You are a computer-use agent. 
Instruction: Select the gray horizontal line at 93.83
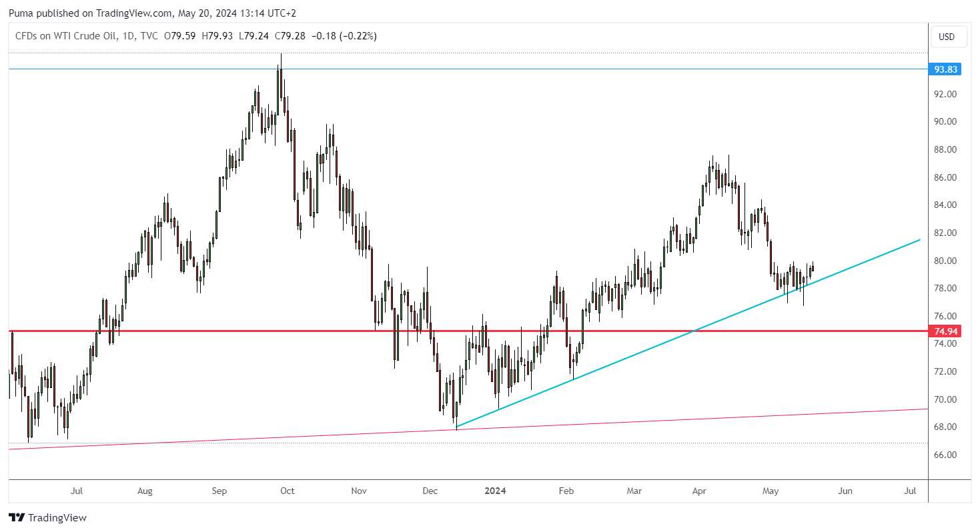467,69
